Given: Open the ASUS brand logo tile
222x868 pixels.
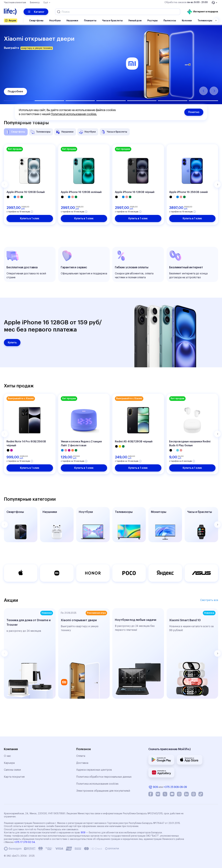Looking at the screenshot, I should pos(201,573).
